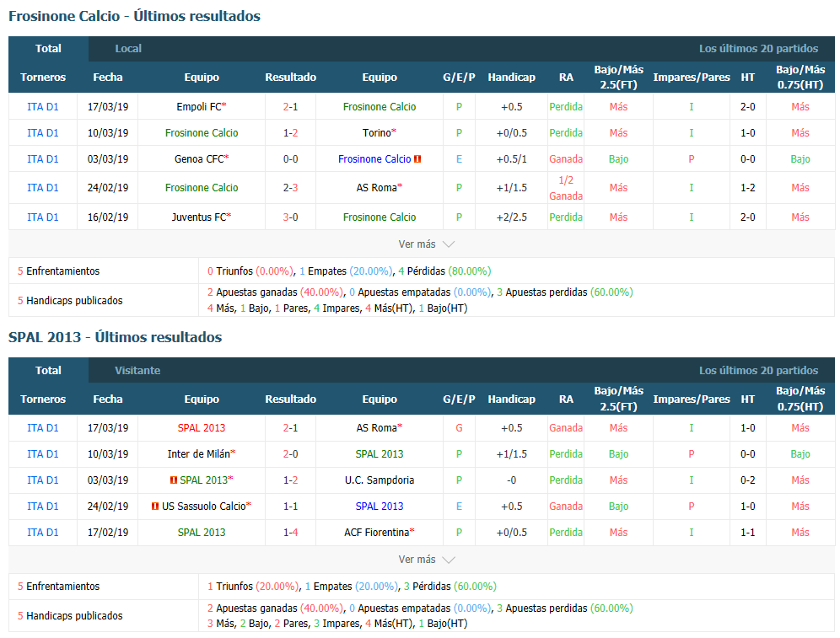The image size is (840, 638).
Task: Click the HT score 0-2 in the U.C. Sampdoria row
Action: [x=748, y=480]
